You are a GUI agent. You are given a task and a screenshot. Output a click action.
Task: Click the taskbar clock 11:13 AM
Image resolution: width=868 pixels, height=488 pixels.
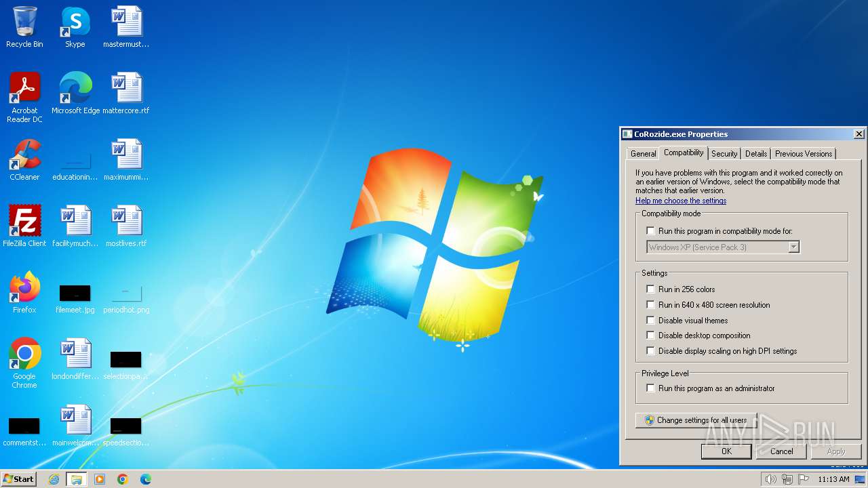(833, 479)
